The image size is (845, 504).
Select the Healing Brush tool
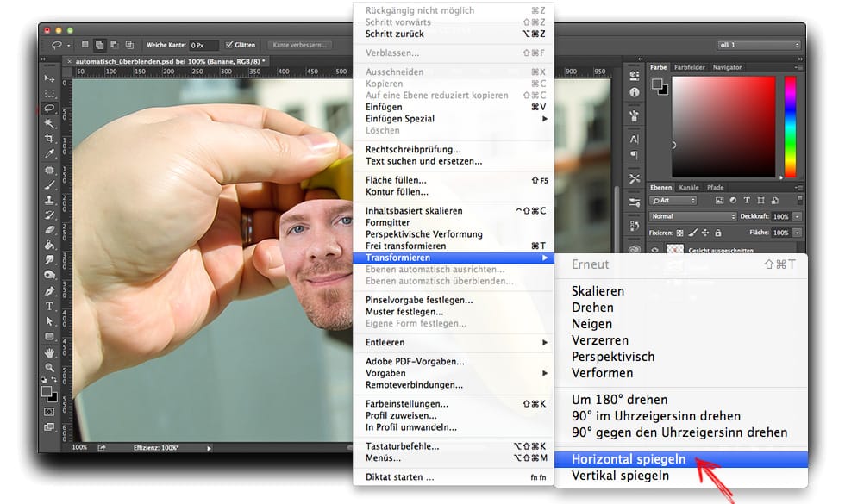pyautogui.click(x=49, y=171)
